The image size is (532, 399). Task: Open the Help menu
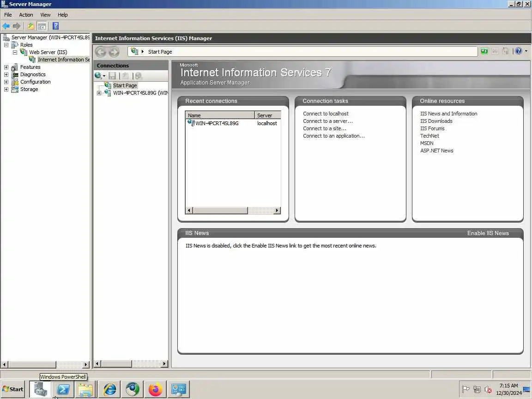[62, 15]
